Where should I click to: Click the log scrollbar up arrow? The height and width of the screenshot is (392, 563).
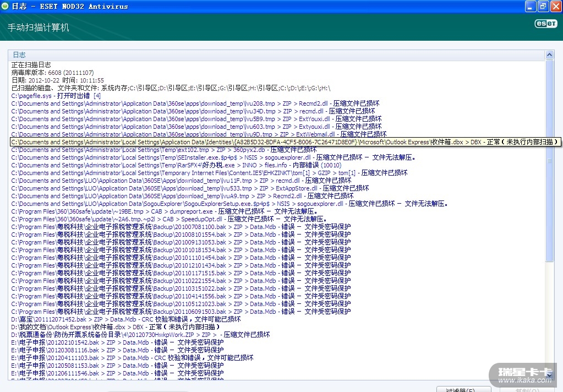[549, 55]
